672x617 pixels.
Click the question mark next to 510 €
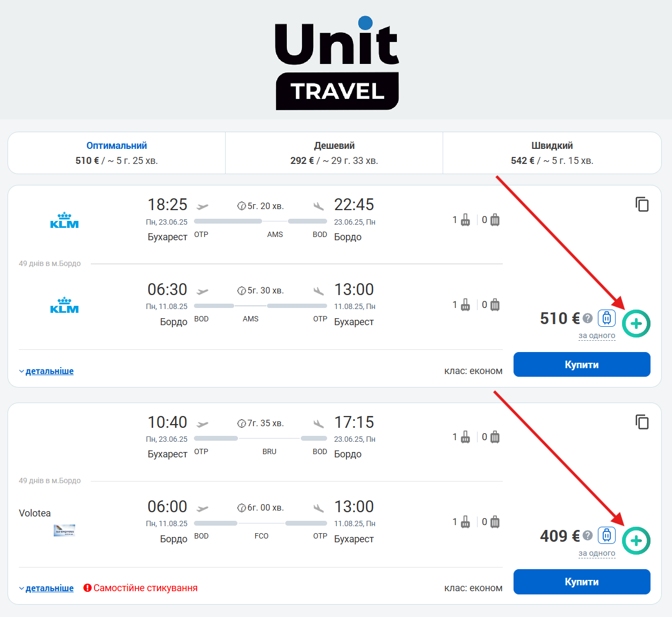click(x=588, y=318)
